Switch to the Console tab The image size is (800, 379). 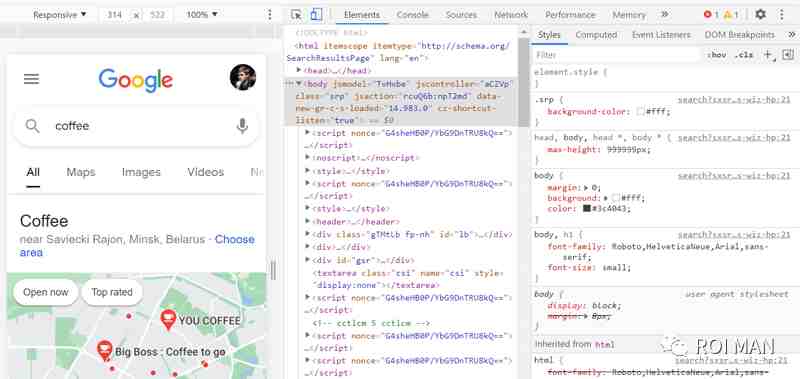click(412, 15)
